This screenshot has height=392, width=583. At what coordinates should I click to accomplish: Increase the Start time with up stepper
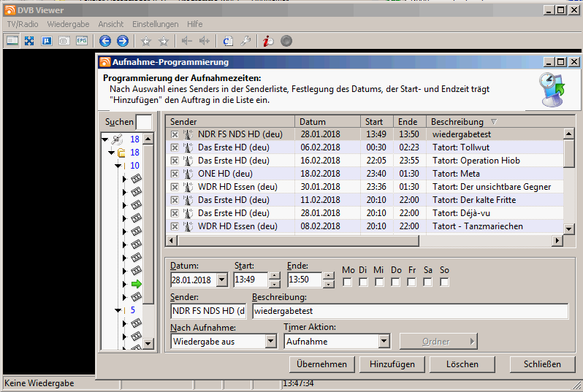(275, 276)
